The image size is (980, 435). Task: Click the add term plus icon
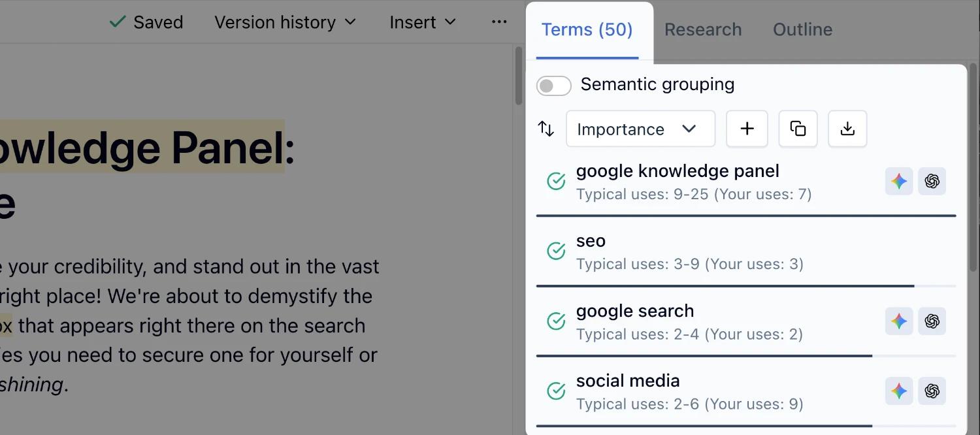click(747, 129)
